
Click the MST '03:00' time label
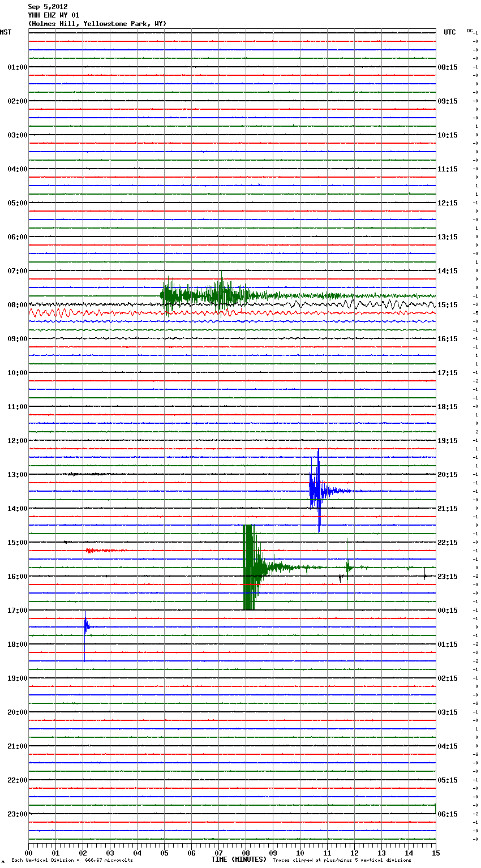[18, 135]
